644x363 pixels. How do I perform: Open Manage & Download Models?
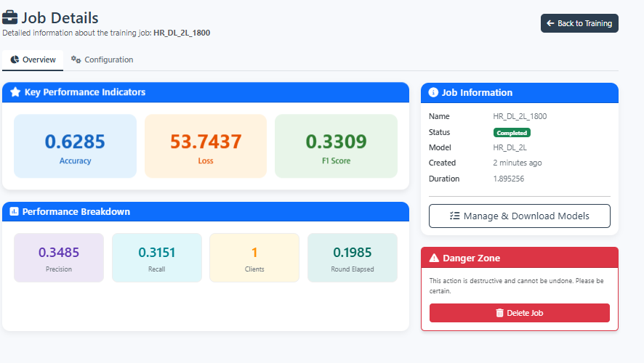[x=520, y=216]
